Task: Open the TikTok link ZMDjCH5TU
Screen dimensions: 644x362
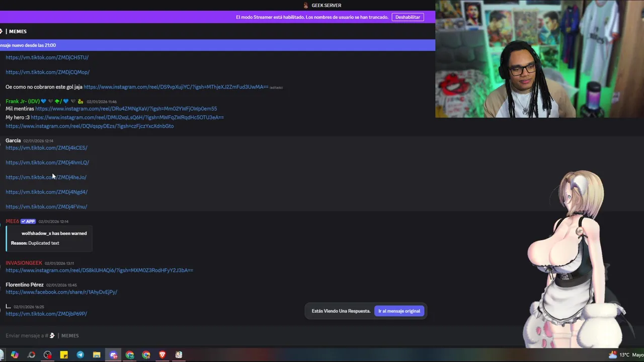Action: [47, 57]
